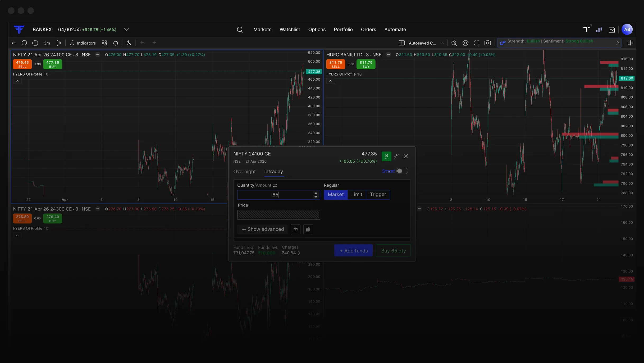Open the Watchlist menu
The height and width of the screenshot is (363, 644).
290,30
